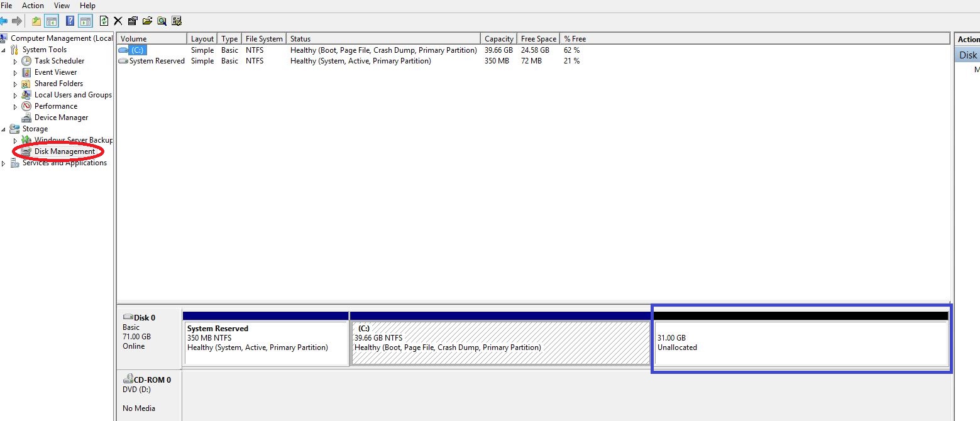
Task: Expand the Event Viewer node
Action: point(16,73)
